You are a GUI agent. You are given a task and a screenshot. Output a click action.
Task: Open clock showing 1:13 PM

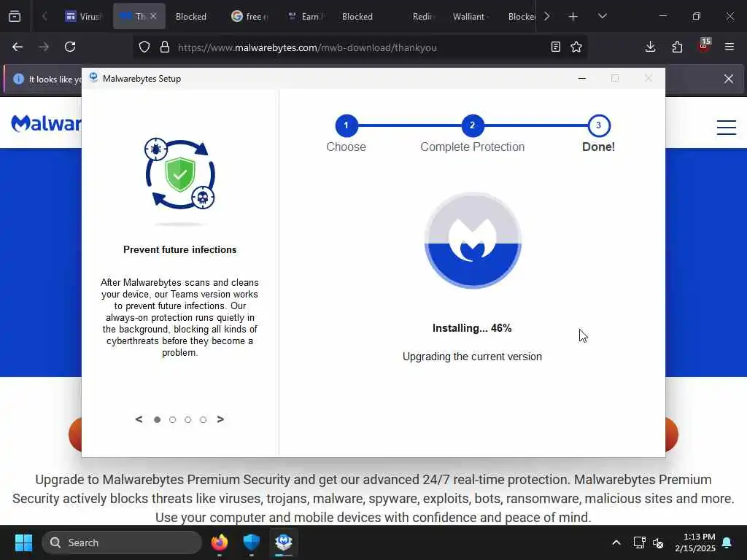coord(695,542)
